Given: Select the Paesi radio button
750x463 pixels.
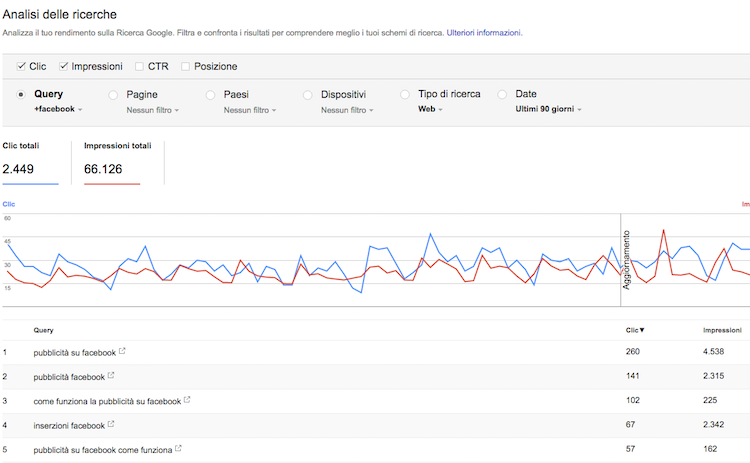Looking at the screenshot, I should pyautogui.click(x=210, y=95).
